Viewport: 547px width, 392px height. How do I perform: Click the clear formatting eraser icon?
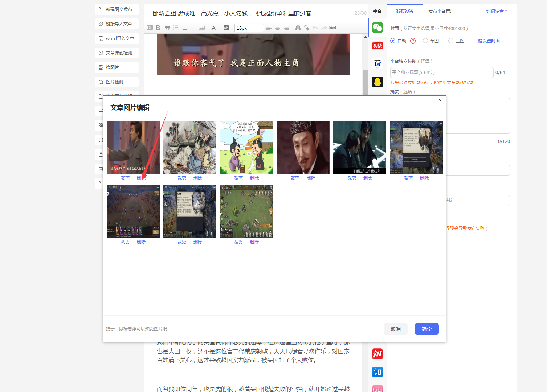307,28
